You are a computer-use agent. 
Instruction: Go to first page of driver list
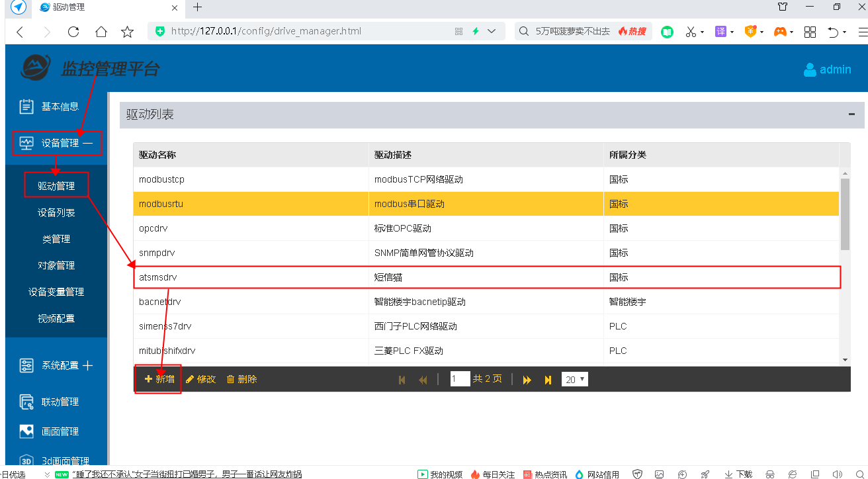[x=402, y=380]
